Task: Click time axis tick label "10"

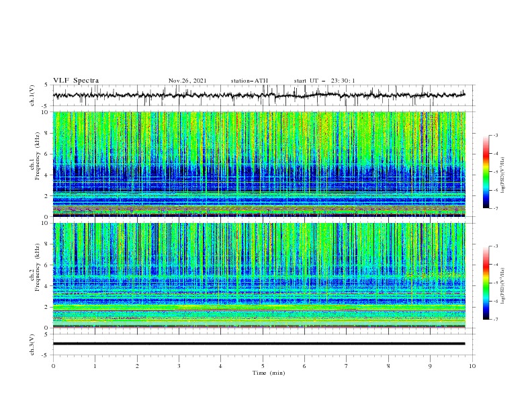Action: click(472, 366)
